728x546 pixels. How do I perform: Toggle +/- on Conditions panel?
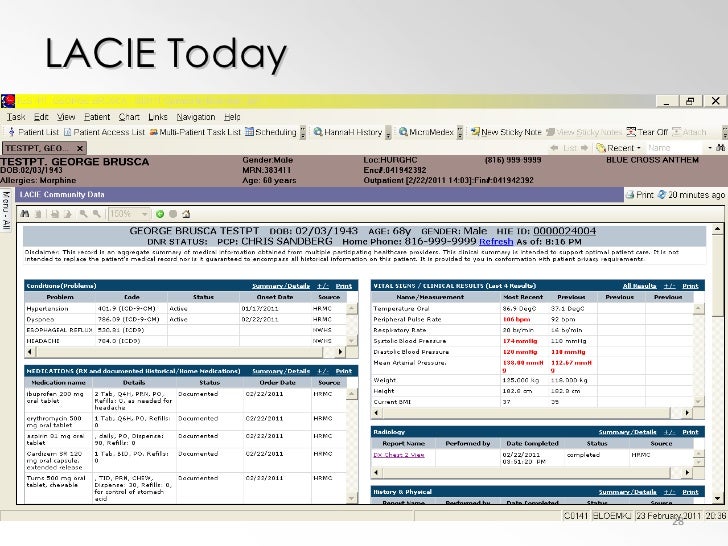(323, 286)
